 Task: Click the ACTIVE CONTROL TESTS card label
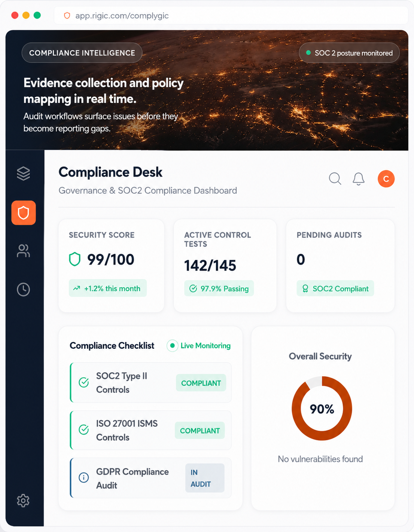point(217,239)
